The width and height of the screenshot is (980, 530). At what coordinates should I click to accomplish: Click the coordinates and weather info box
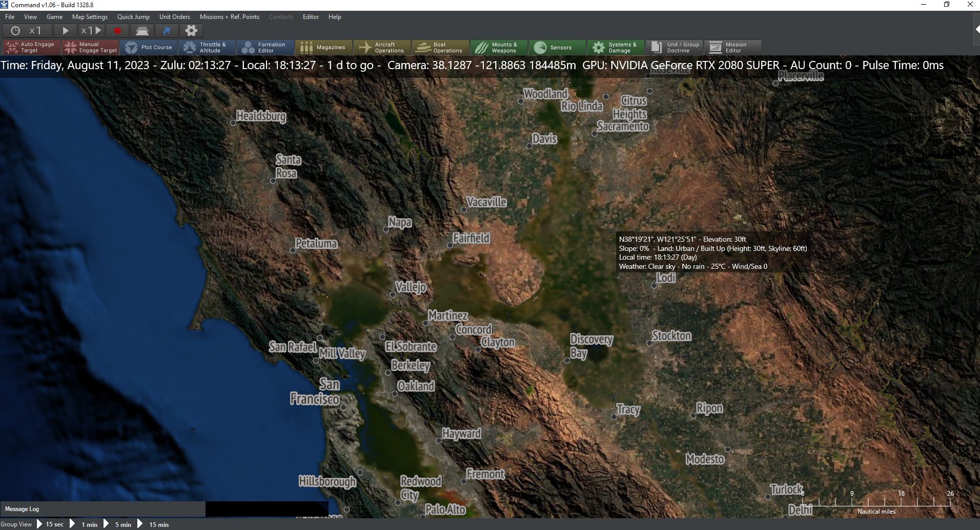point(713,253)
